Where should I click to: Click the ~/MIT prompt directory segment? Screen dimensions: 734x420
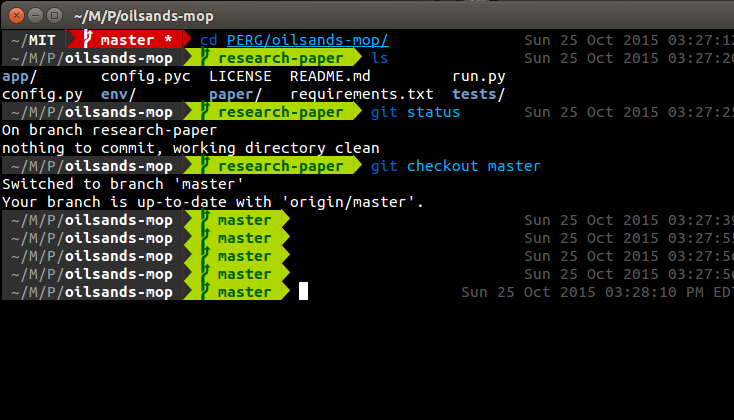(34, 40)
